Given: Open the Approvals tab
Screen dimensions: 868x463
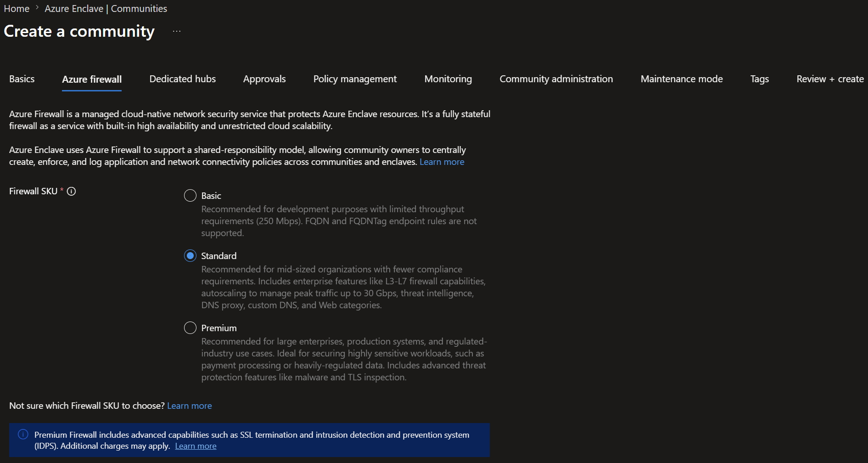Looking at the screenshot, I should pos(264,79).
